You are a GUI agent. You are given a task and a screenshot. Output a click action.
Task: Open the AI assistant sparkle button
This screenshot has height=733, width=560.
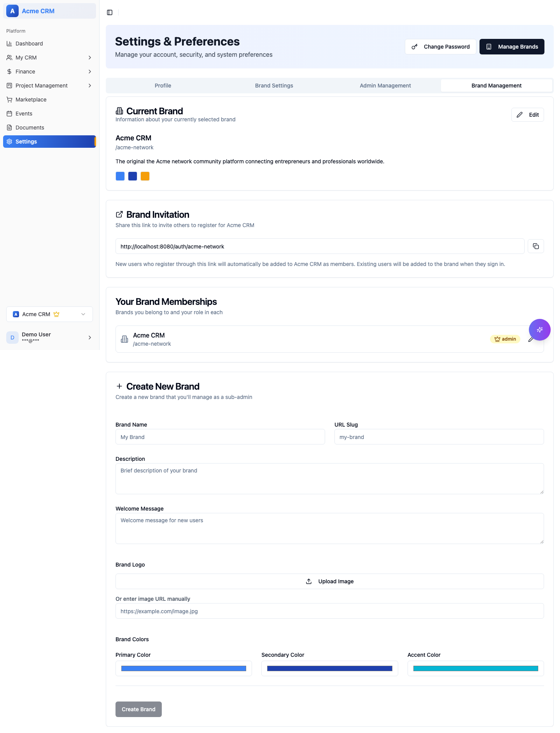[540, 330]
